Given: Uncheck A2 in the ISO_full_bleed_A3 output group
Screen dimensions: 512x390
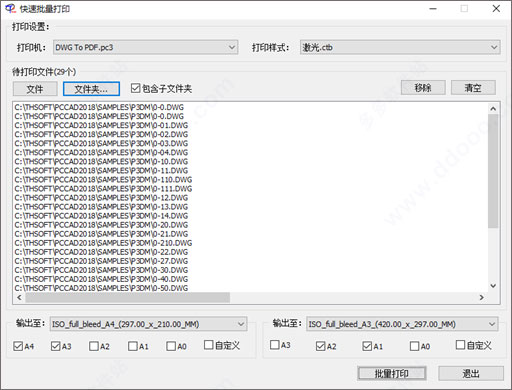Looking at the screenshot, I should coord(326,346).
